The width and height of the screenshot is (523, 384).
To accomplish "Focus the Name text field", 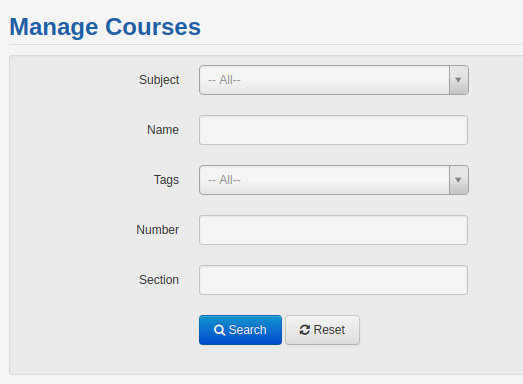I will pyautogui.click(x=334, y=130).
